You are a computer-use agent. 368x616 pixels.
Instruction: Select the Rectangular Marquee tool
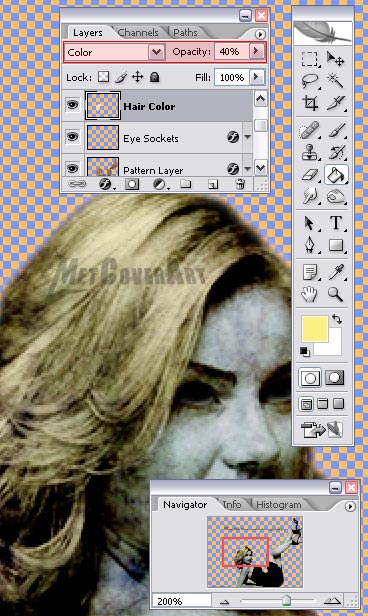(310, 59)
